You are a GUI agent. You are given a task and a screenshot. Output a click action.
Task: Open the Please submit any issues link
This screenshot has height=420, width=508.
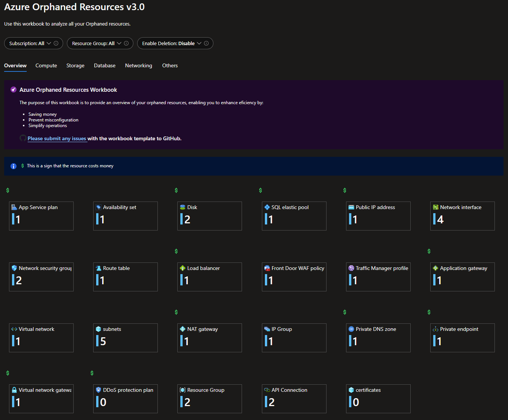tap(57, 138)
